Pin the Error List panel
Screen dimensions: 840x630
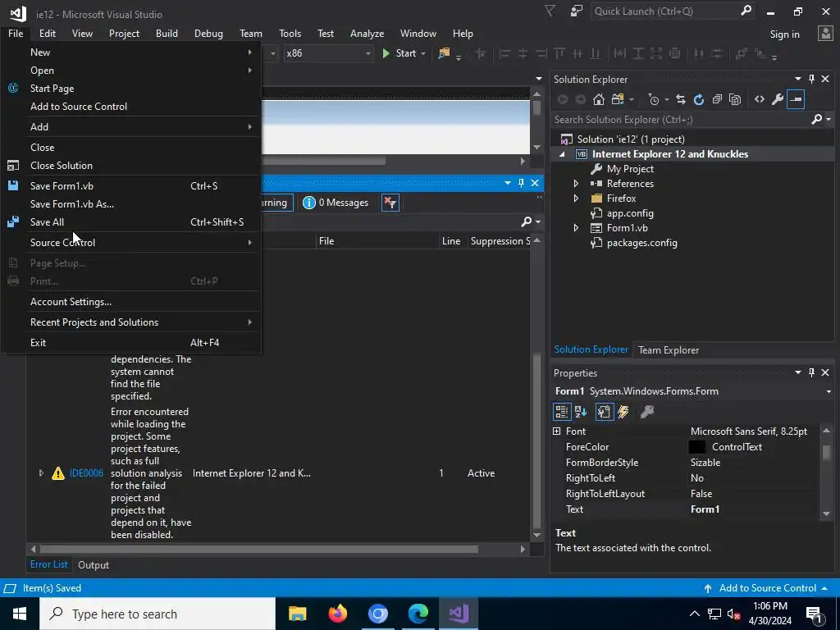[521, 183]
